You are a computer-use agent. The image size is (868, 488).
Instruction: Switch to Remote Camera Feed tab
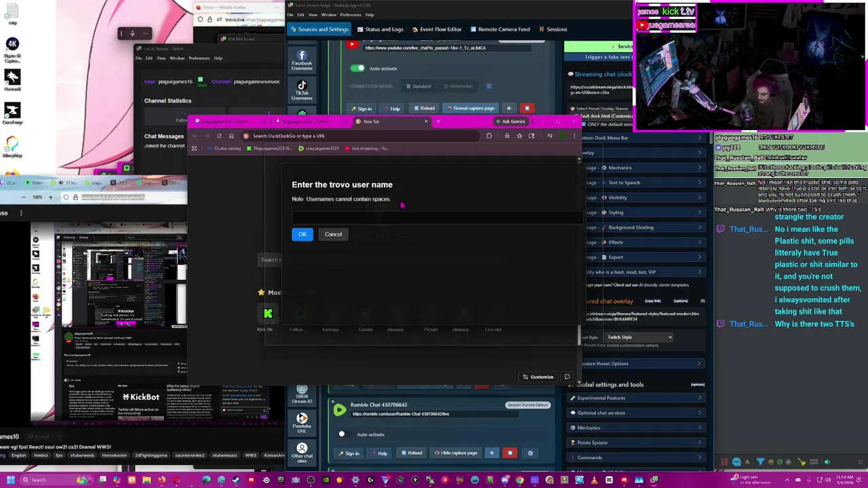(x=499, y=29)
